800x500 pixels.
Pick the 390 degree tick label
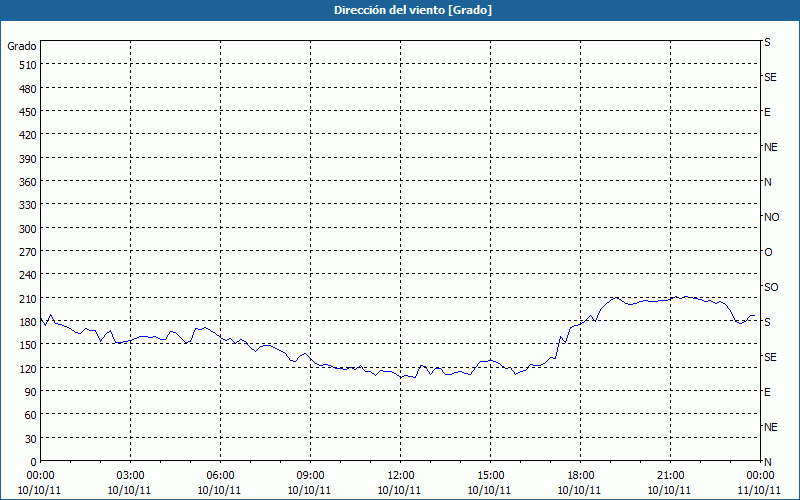pyautogui.click(x=28, y=159)
